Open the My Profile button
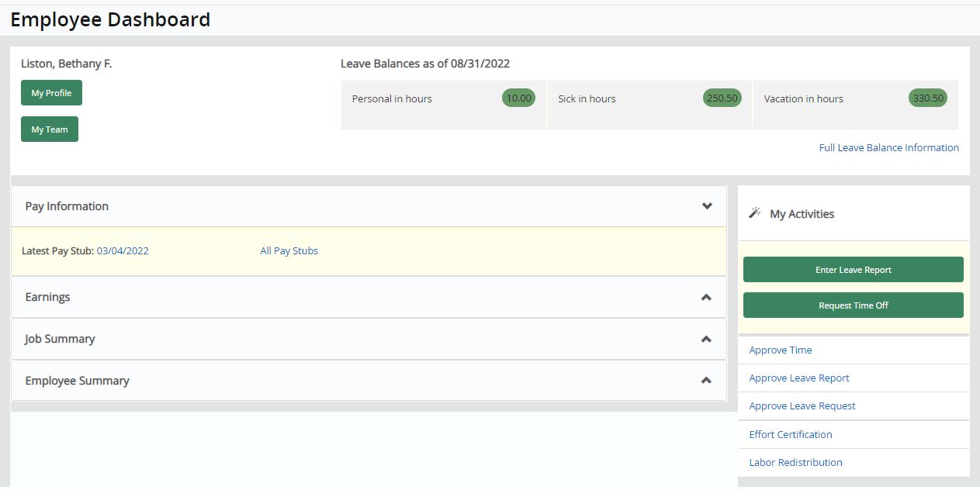The image size is (980, 490). pos(51,93)
